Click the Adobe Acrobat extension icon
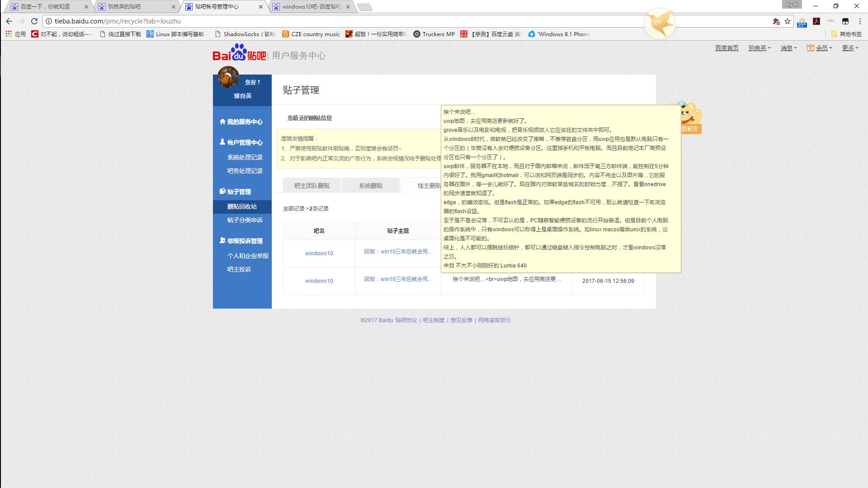868x488 pixels. click(816, 21)
